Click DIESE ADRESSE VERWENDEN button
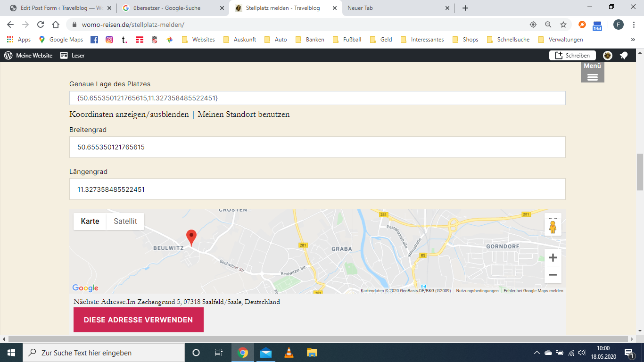Image resolution: width=644 pixels, height=362 pixels. click(x=139, y=320)
